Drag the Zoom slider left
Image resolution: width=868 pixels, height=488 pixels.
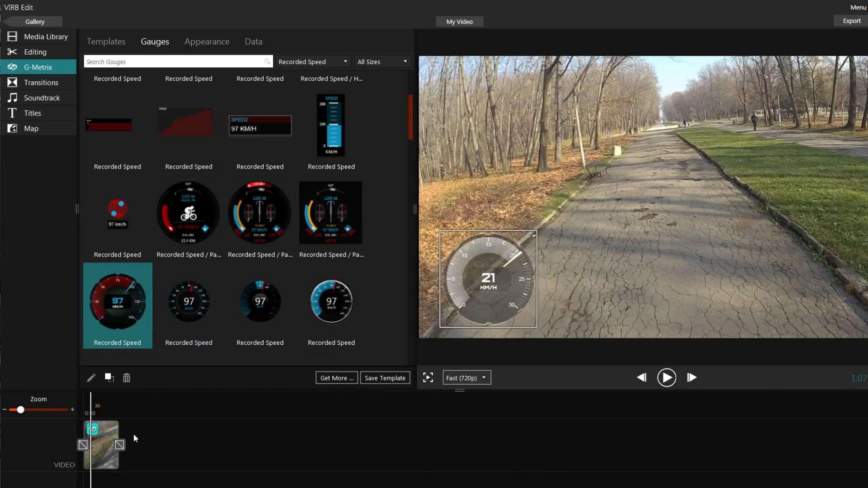[20, 410]
